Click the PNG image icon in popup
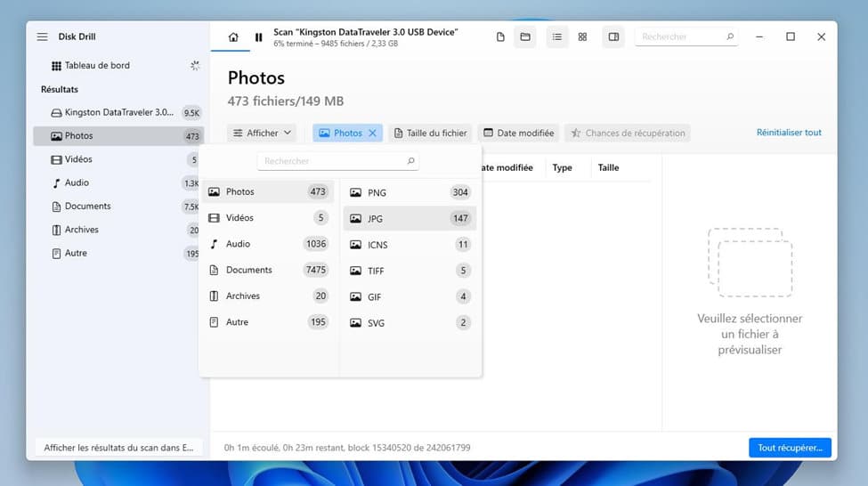This screenshot has width=868, height=486. (355, 192)
